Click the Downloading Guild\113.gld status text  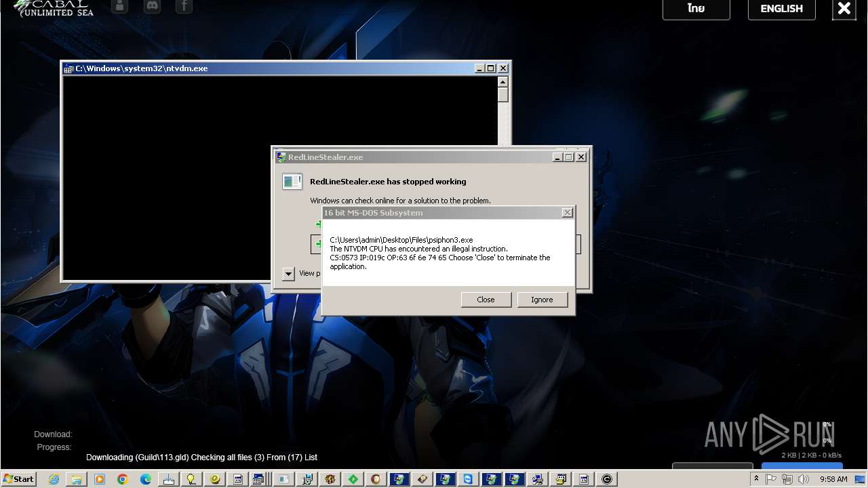point(201,457)
